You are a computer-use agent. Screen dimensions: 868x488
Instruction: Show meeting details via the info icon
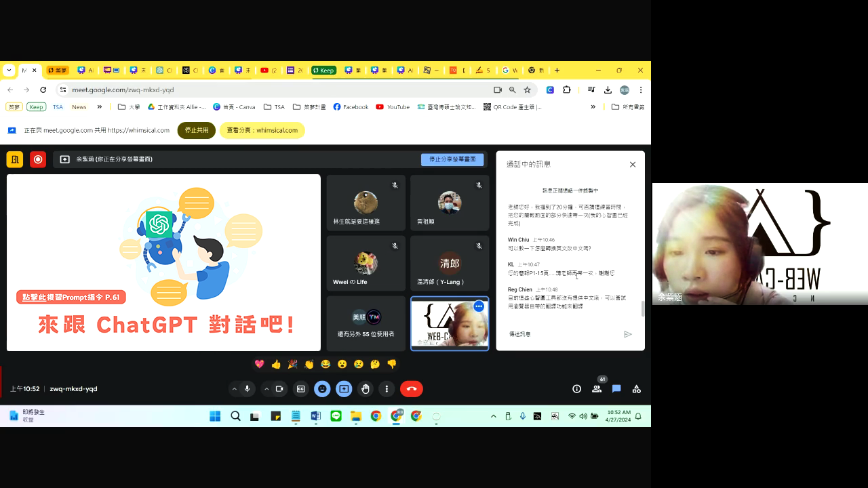[x=576, y=388]
